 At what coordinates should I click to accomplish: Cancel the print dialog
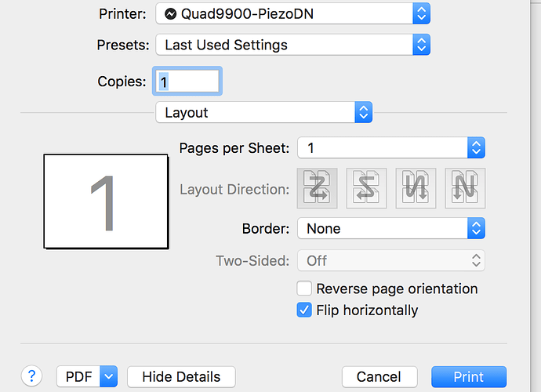[379, 377]
